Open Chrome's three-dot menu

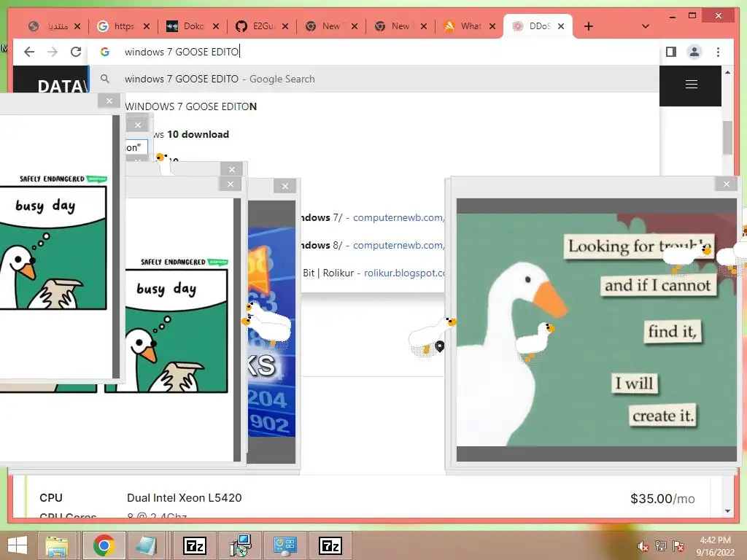[x=718, y=52]
